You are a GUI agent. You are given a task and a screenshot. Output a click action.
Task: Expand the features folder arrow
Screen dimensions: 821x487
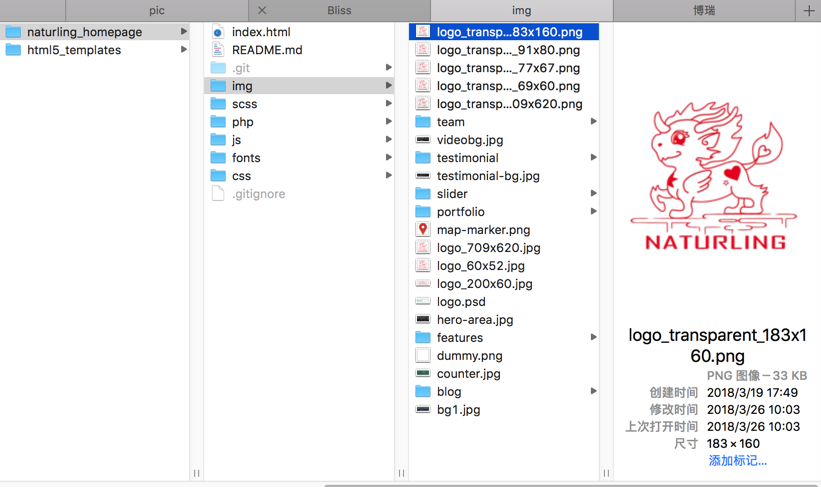pyautogui.click(x=594, y=337)
